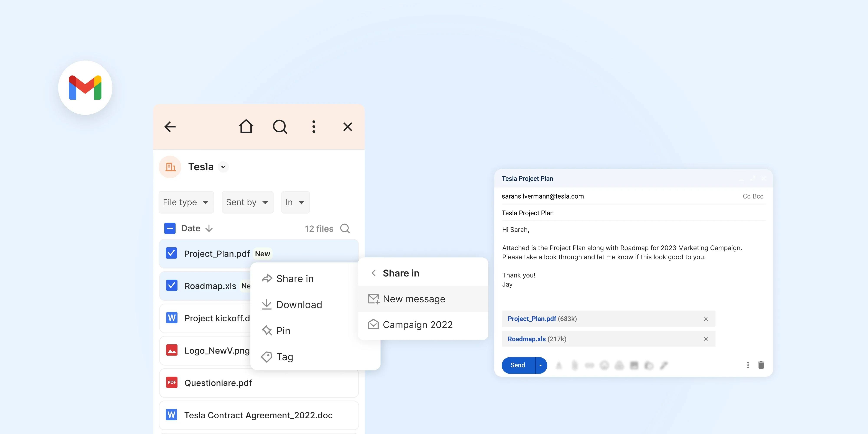Click the Gmail logo
The image size is (868, 434).
(85, 88)
